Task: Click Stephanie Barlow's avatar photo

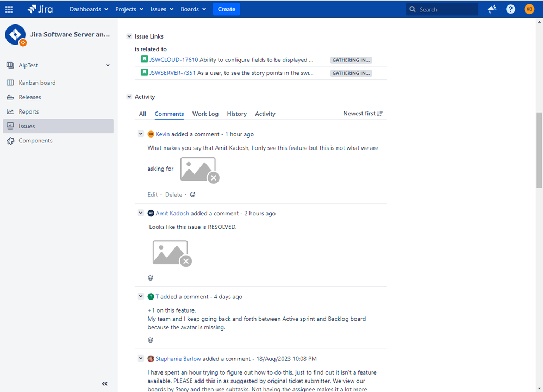Action: click(151, 359)
